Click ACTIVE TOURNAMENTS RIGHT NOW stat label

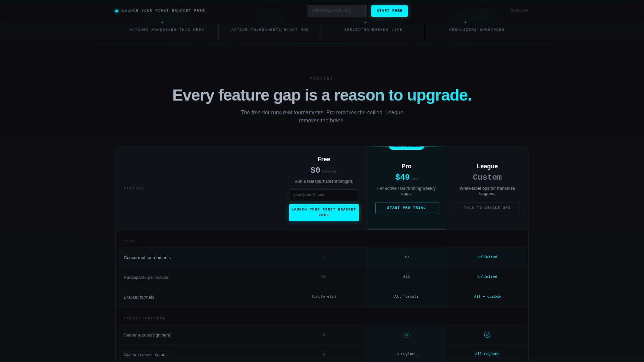tap(270, 30)
